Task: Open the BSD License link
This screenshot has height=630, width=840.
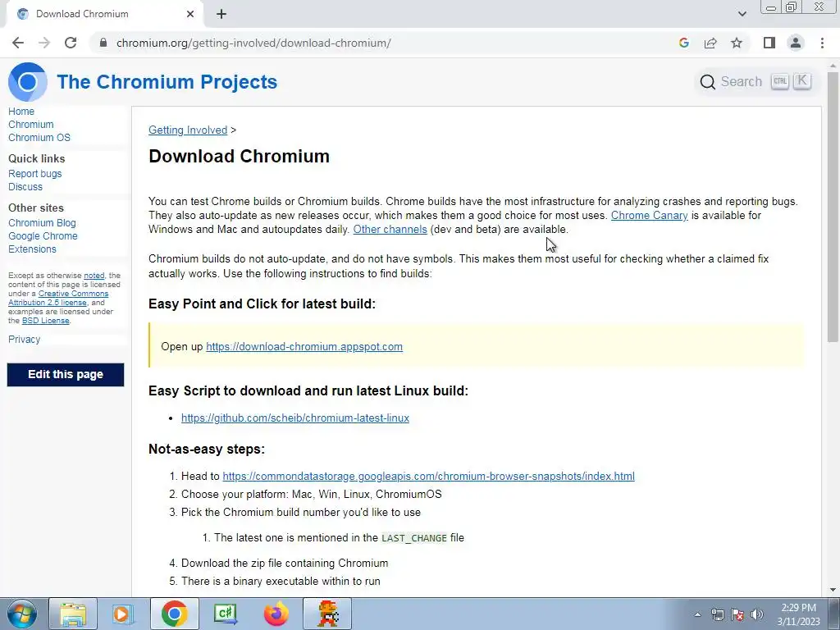Action: pos(46,321)
